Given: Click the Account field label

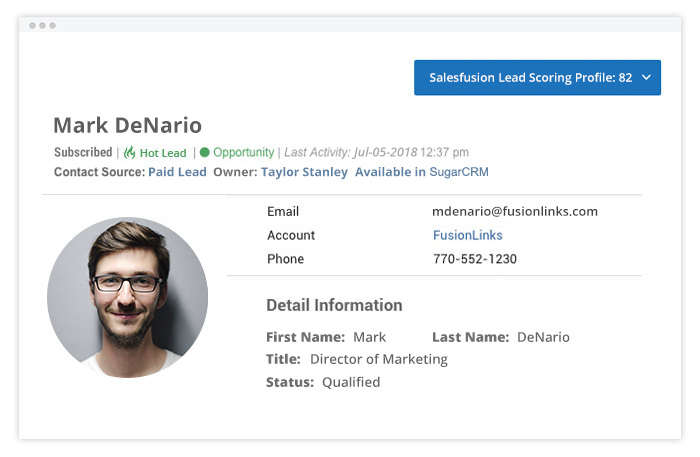Looking at the screenshot, I should [x=291, y=235].
